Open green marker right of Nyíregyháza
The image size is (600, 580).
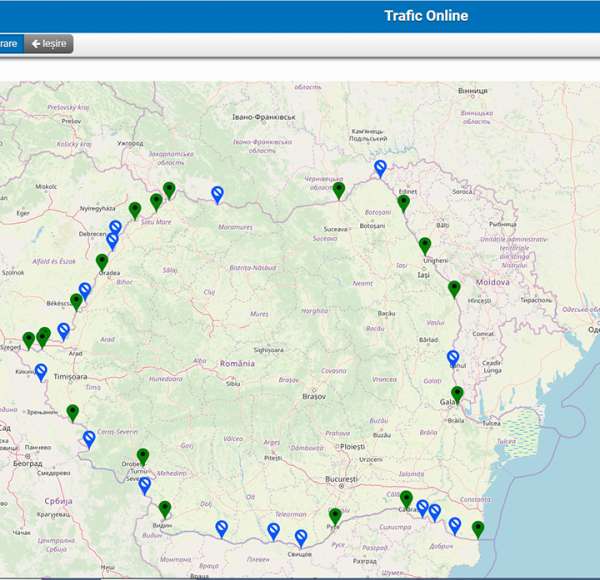(135, 211)
